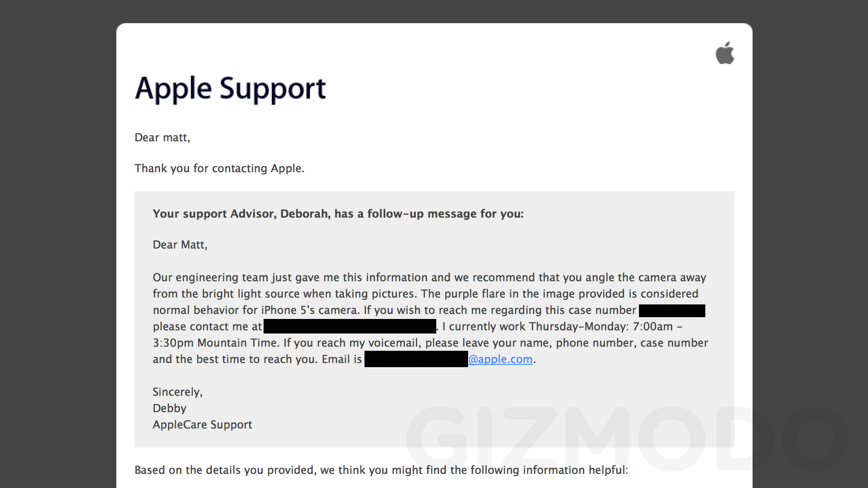
Task: Click the redacted email username block
Action: pyautogui.click(x=416, y=359)
